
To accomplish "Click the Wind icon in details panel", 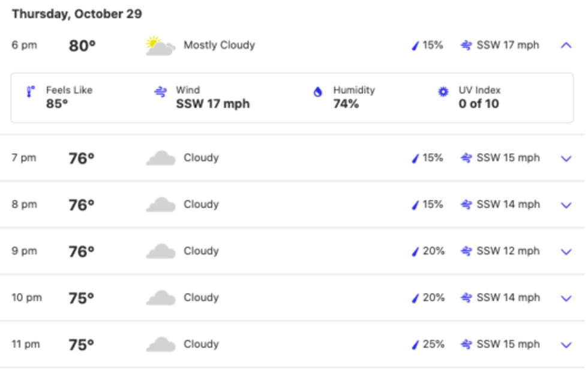I will (x=160, y=92).
